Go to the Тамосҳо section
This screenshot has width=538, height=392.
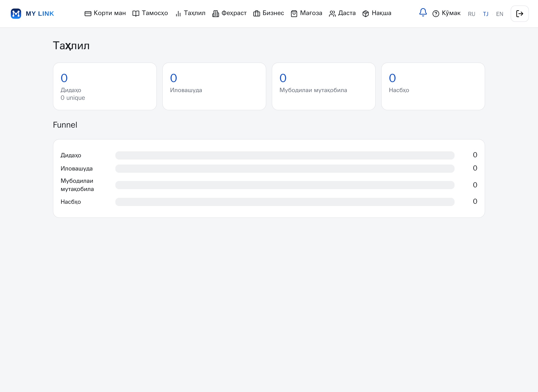click(x=150, y=13)
